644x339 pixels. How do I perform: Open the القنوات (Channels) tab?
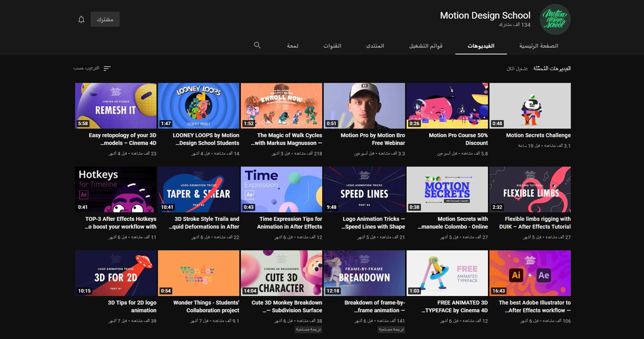[x=332, y=46]
